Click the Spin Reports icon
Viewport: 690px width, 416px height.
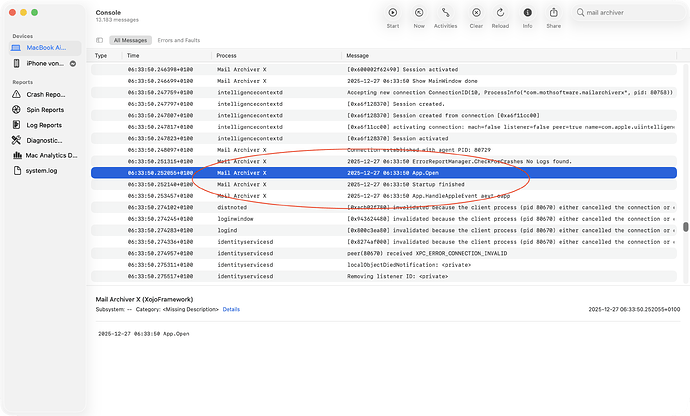16,110
